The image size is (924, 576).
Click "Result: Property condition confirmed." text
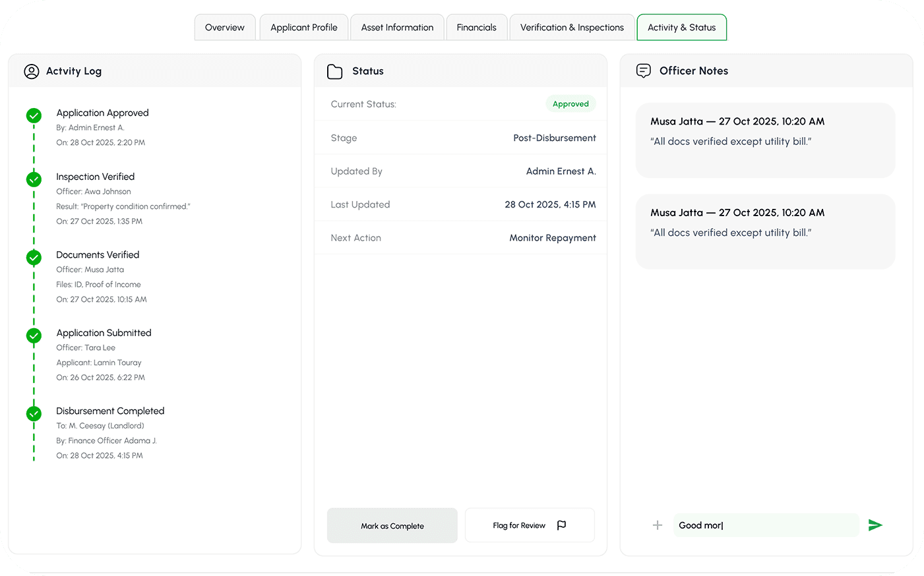click(x=123, y=206)
